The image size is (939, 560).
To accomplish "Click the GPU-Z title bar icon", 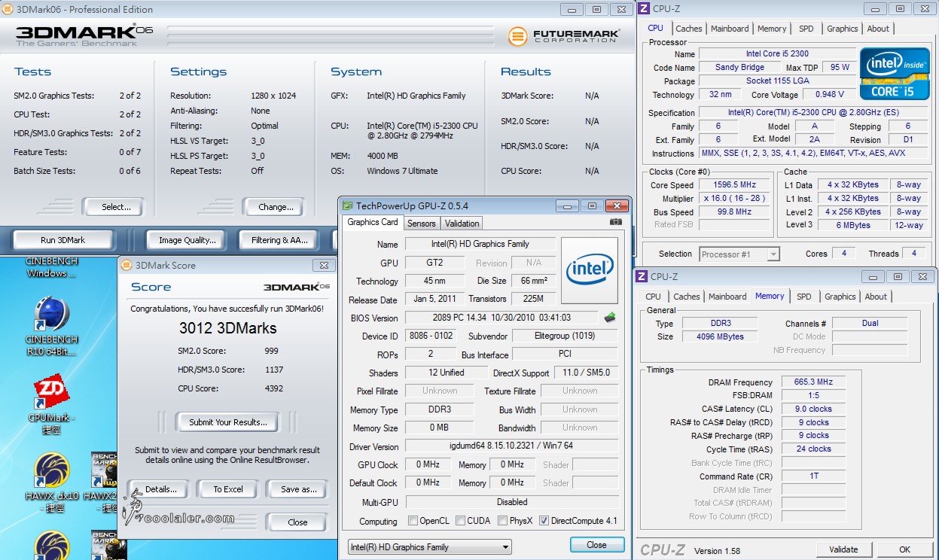I will tap(347, 205).
